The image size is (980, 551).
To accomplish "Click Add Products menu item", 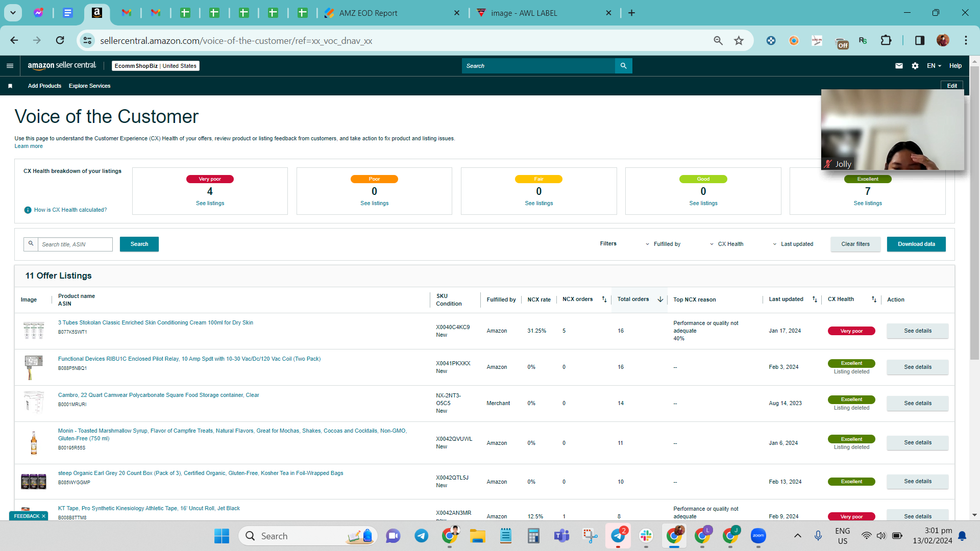I will 44,86.
